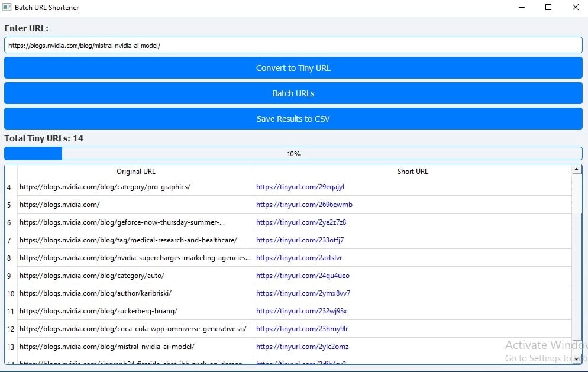
Task: Select the Original URL column header
Action: pyautogui.click(x=135, y=172)
